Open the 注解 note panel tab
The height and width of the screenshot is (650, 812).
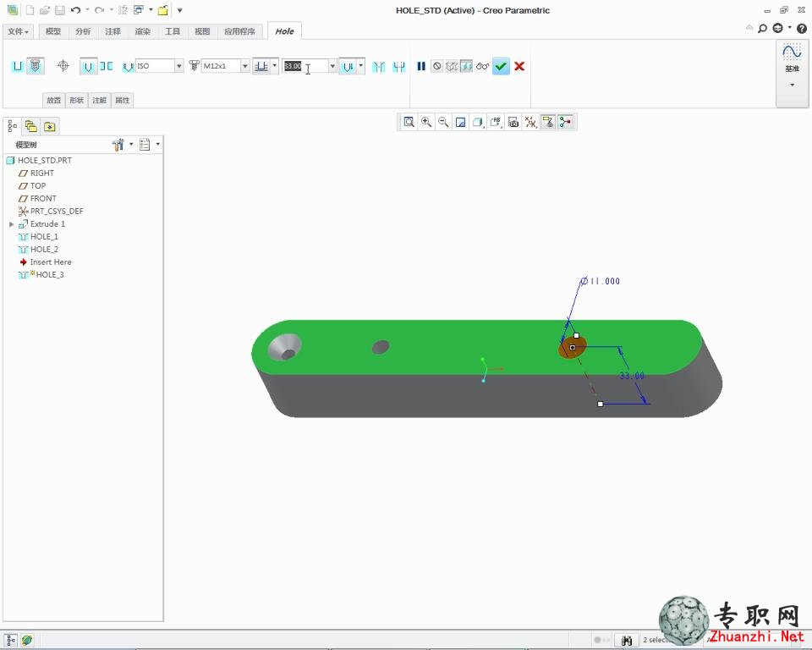tap(100, 101)
